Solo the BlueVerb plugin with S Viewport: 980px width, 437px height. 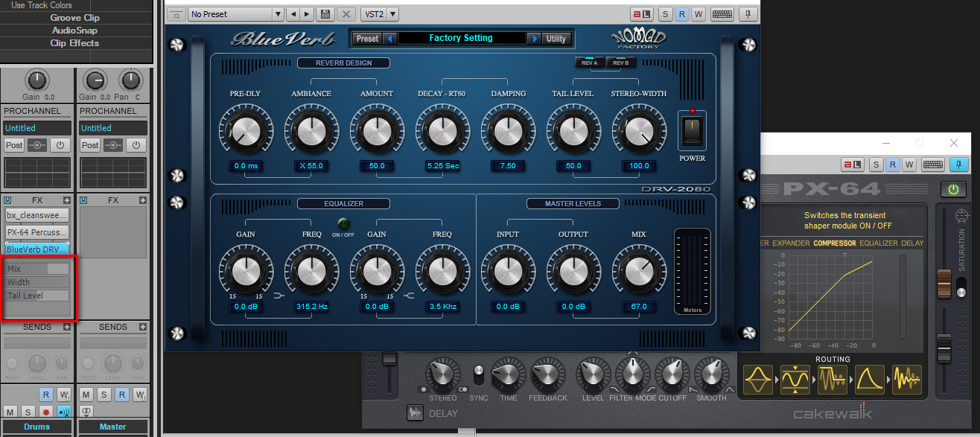point(665,14)
